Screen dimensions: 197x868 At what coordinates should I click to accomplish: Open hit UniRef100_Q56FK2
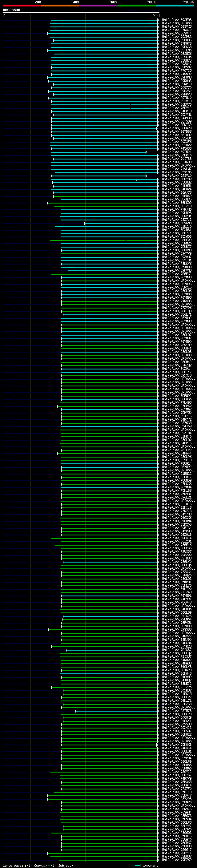176,274
